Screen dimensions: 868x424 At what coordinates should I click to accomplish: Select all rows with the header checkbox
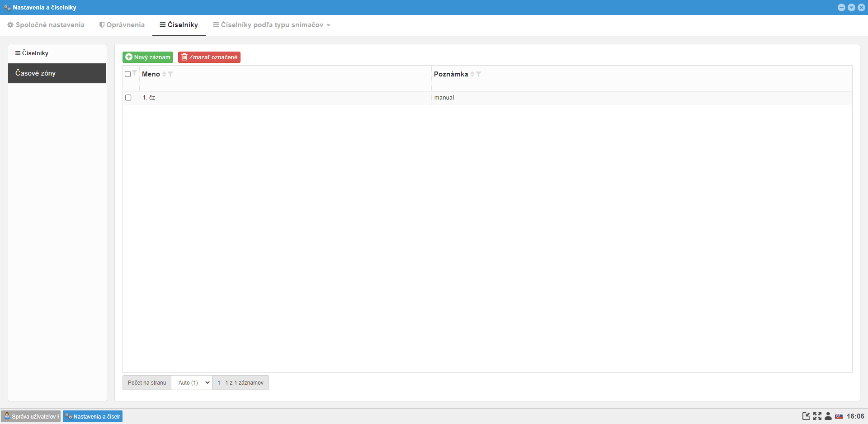click(x=128, y=74)
